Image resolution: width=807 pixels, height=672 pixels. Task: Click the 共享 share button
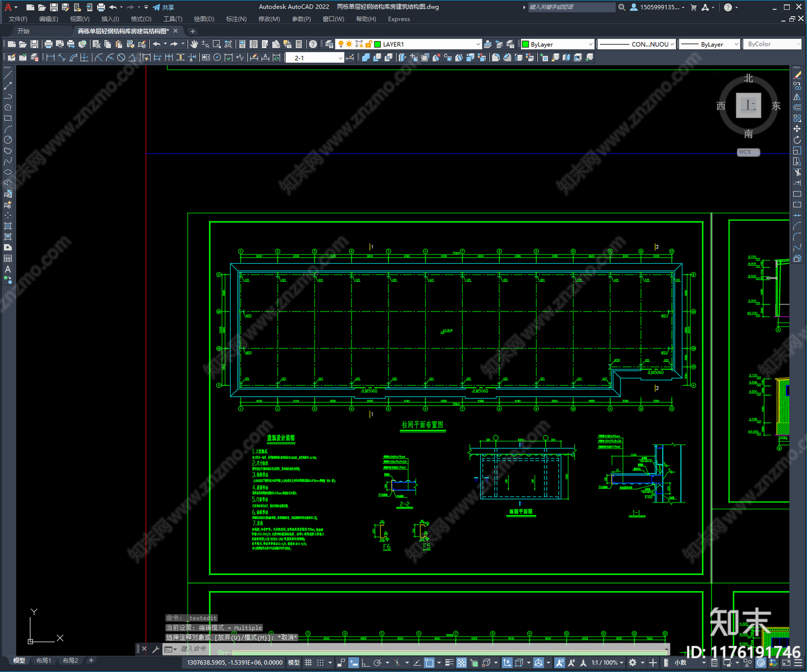point(163,7)
